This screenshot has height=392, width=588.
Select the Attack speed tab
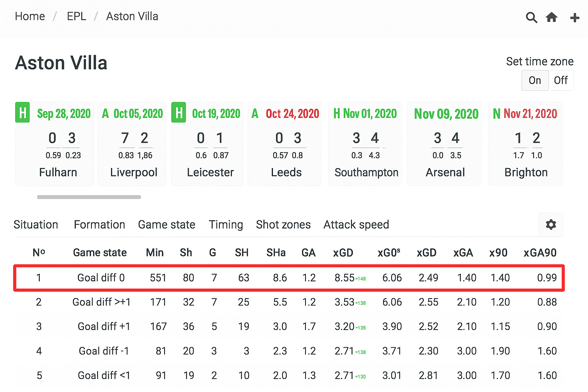356,225
